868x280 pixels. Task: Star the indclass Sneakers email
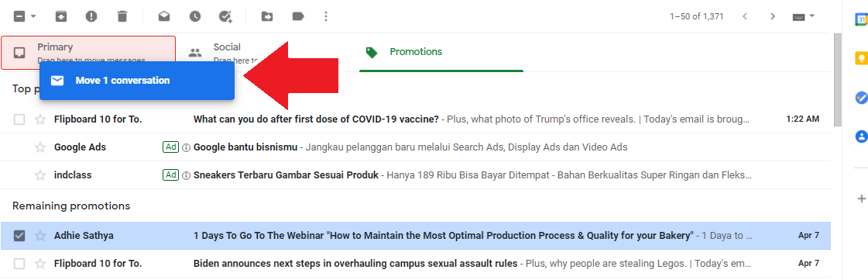[39, 175]
